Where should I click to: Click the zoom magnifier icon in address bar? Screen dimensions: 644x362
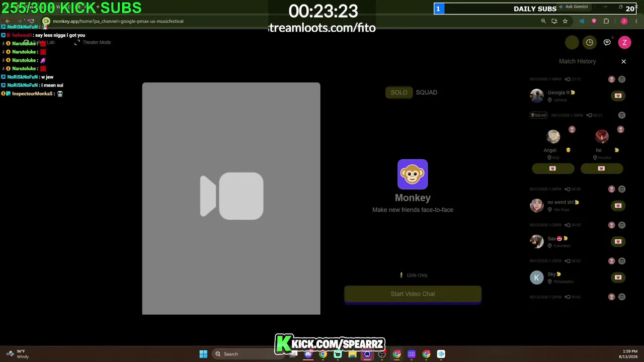pyautogui.click(x=543, y=21)
